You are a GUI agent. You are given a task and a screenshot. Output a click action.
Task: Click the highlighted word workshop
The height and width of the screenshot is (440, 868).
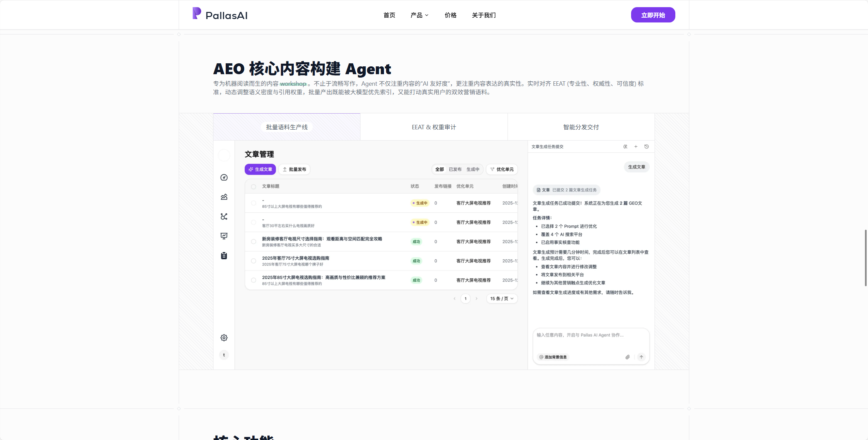(x=293, y=84)
